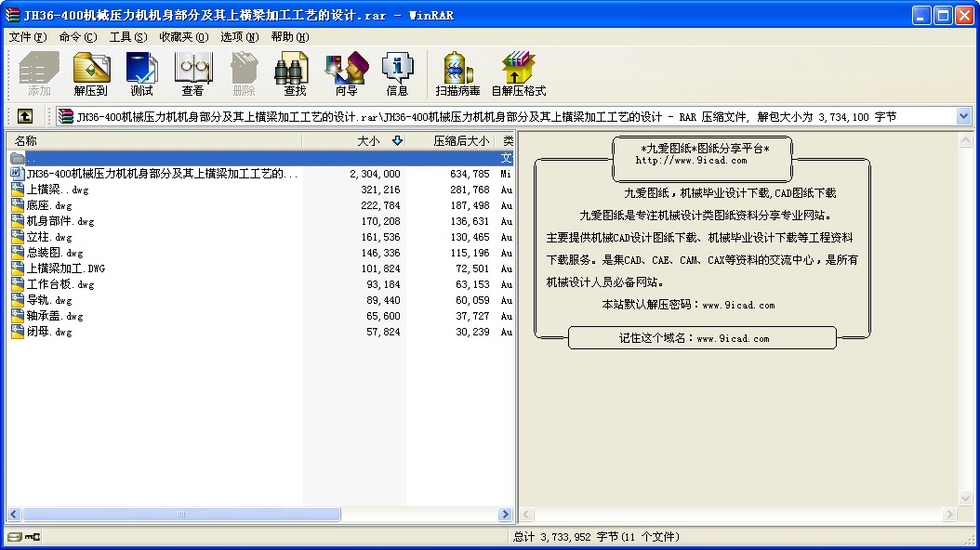
Task: Click the up one level folder button
Action: coord(25,116)
